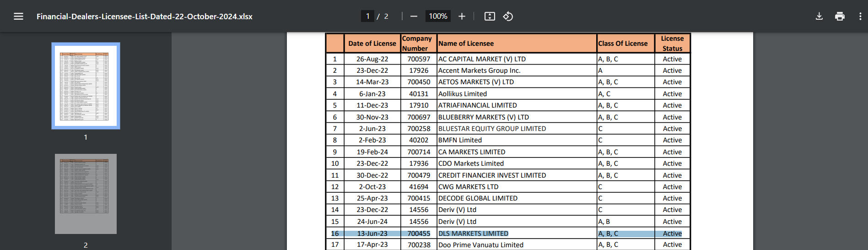Select ATRIAFINANCIAL LIMITED cell
868x250 pixels.
click(517, 105)
